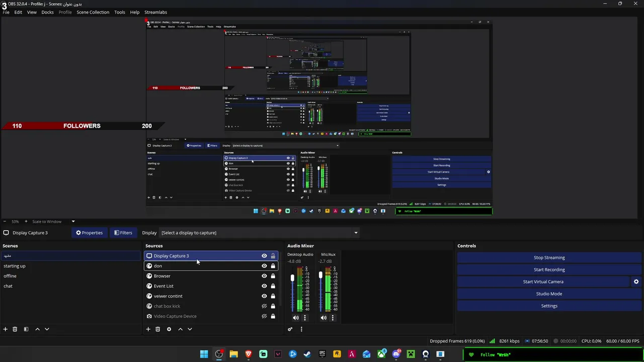Open scene filters icon in Scenes toolbar
This screenshot has width=644, height=362.
[x=26, y=329]
